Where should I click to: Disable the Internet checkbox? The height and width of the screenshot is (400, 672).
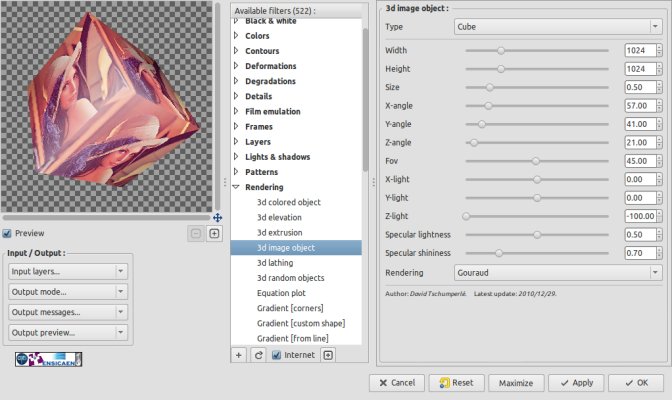coord(277,355)
